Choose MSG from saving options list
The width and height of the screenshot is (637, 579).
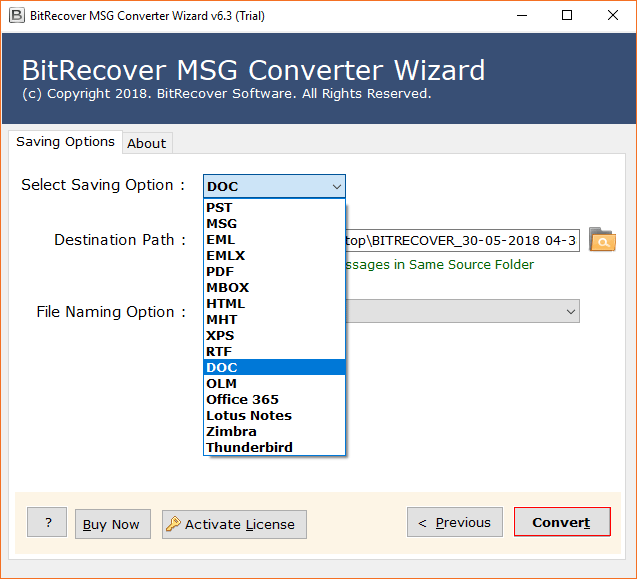[274, 223]
